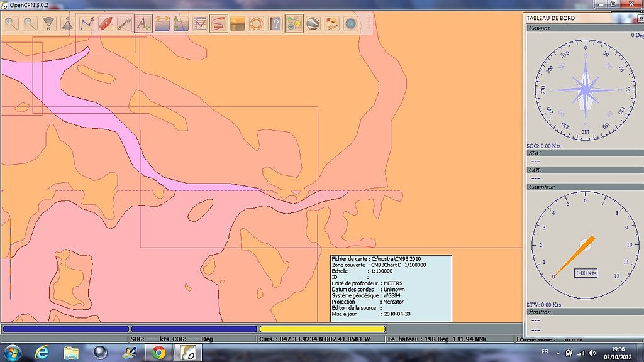Grab the toolbar drag handle dots
The height and width of the screenshot is (362, 644).
(369, 23)
